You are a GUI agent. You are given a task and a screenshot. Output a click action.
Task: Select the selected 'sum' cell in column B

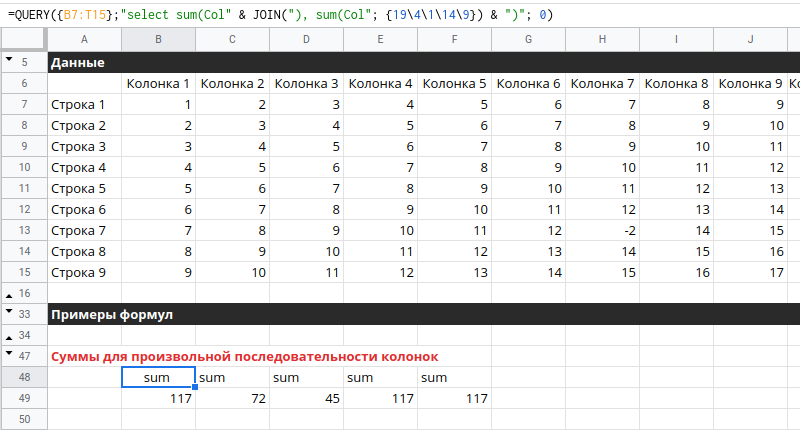(158, 377)
